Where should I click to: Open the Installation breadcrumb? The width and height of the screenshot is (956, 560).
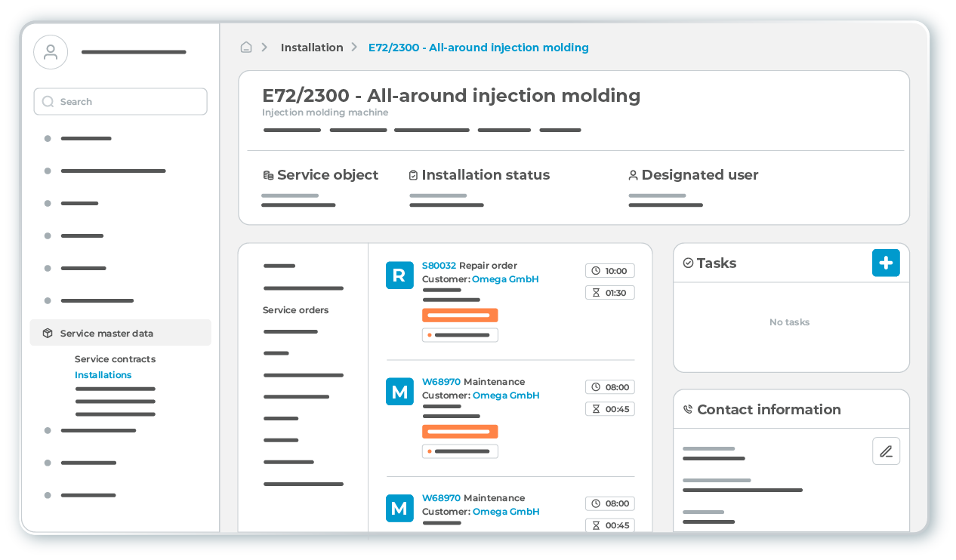312,48
